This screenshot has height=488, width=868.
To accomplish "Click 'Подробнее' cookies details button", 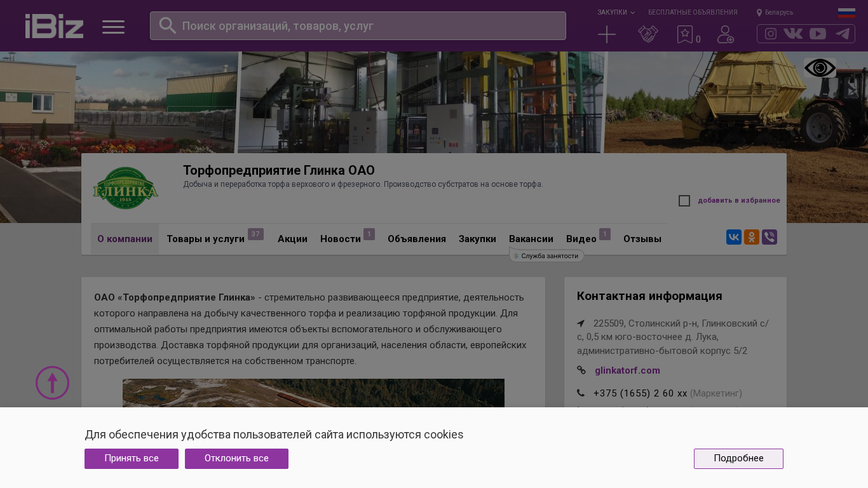I will 738,459.
